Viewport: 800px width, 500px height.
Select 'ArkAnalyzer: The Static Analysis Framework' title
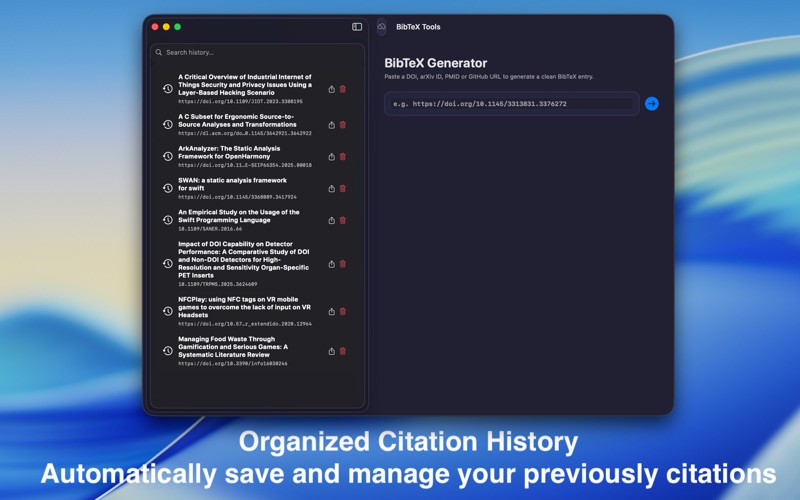pyautogui.click(x=229, y=153)
